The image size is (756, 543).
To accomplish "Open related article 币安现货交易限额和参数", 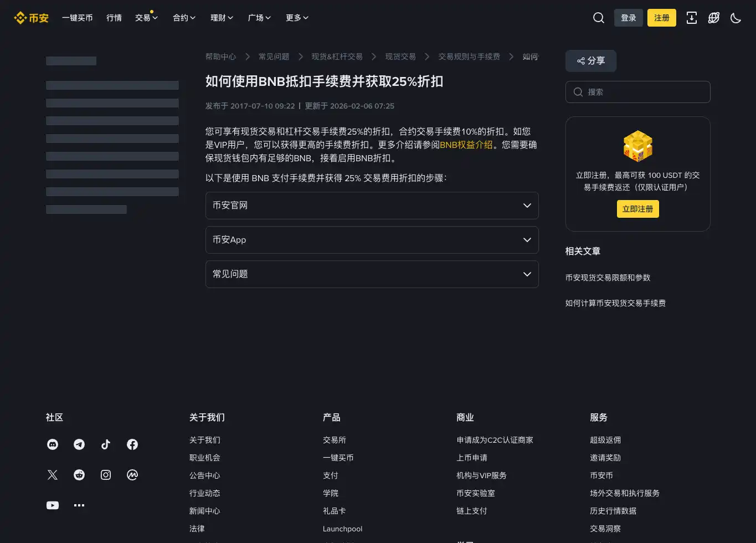I will coord(608,278).
